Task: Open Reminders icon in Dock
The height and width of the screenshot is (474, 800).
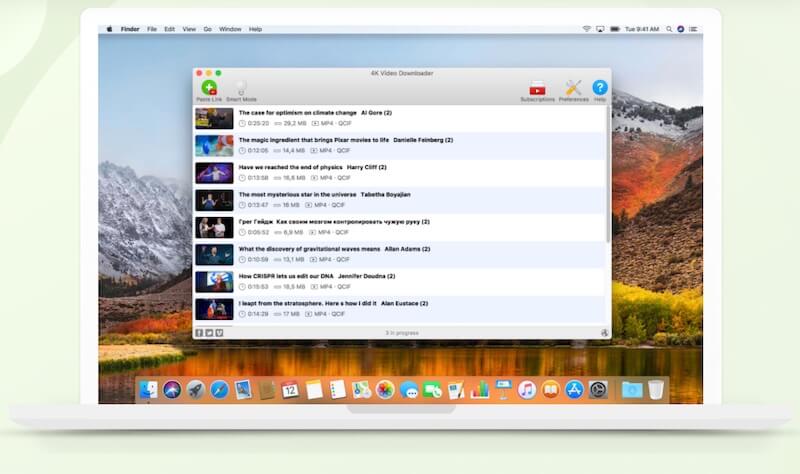Action: point(338,390)
